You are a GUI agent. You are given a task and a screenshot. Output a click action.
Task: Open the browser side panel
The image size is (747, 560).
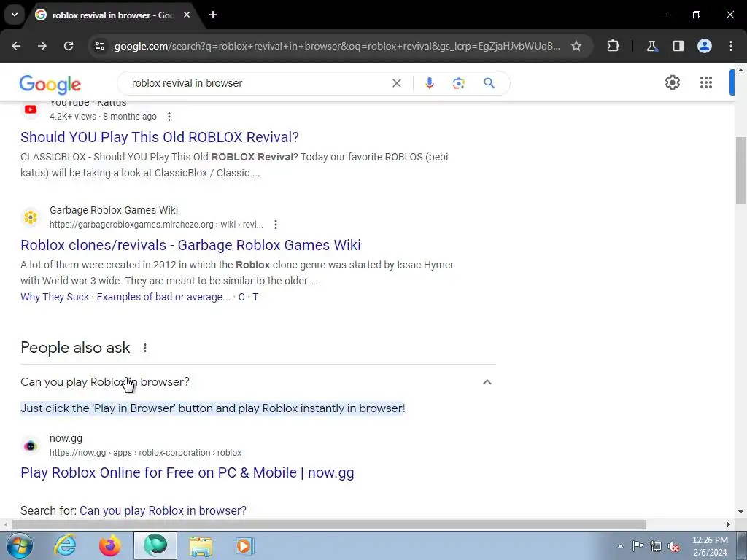point(678,46)
